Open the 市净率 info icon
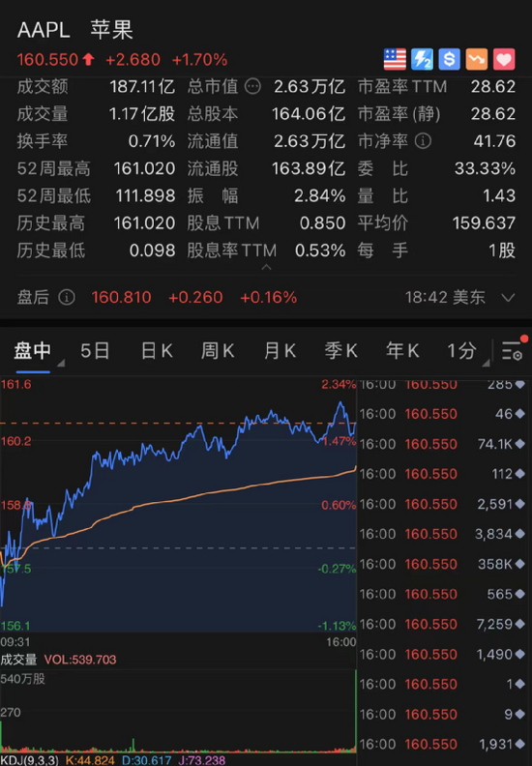Image resolution: width=532 pixels, height=766 pixels. point(423,141)
